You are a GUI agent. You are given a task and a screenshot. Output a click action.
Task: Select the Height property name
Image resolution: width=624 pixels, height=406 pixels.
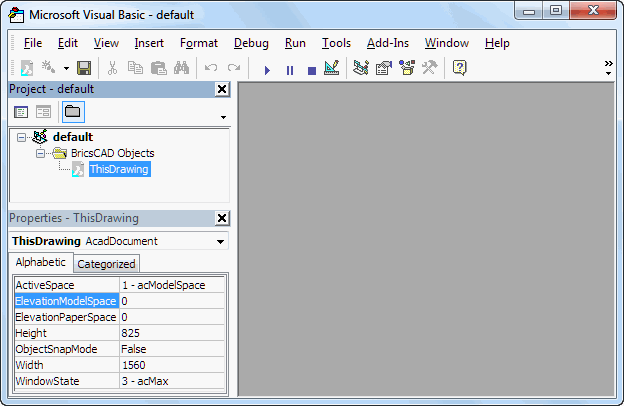pos(66,333)
